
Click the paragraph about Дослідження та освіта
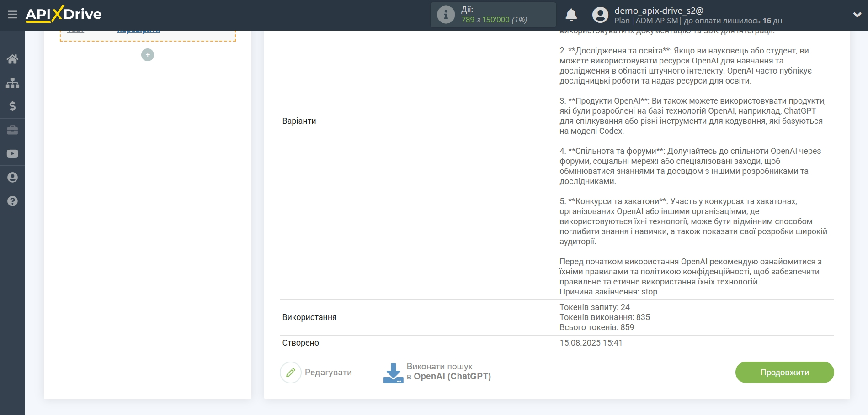[685, 66]
